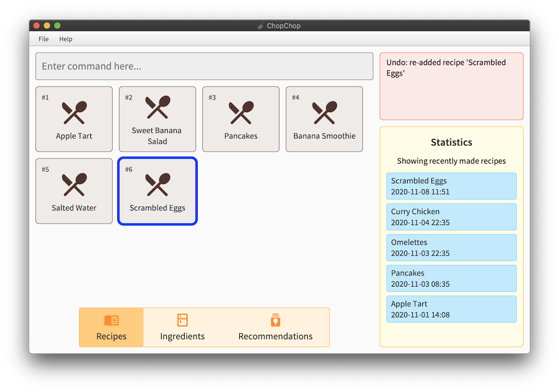
Task: Click the utensils icon on Pancakes recipe card
Action: click(x=241, y=113)
